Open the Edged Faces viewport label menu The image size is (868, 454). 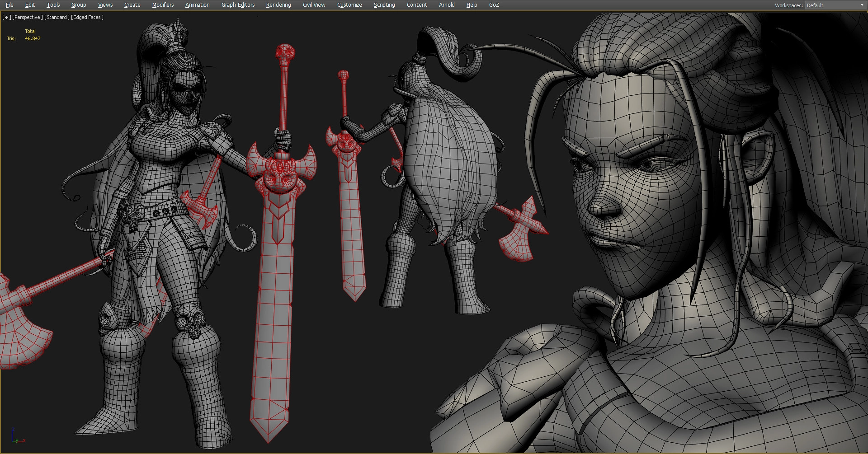coord(87,17)
